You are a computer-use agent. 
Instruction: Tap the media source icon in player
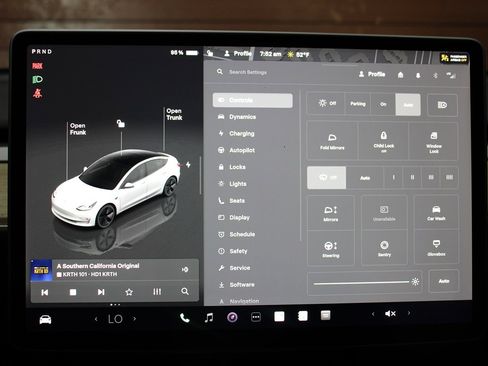pyautogui.click(x=185, y=269)
